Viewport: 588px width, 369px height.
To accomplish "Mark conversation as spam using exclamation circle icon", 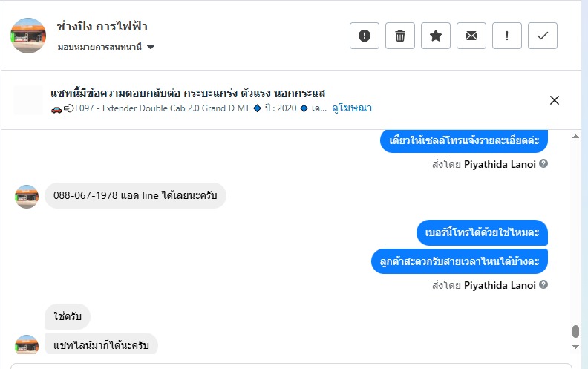I will pos(365,36).
